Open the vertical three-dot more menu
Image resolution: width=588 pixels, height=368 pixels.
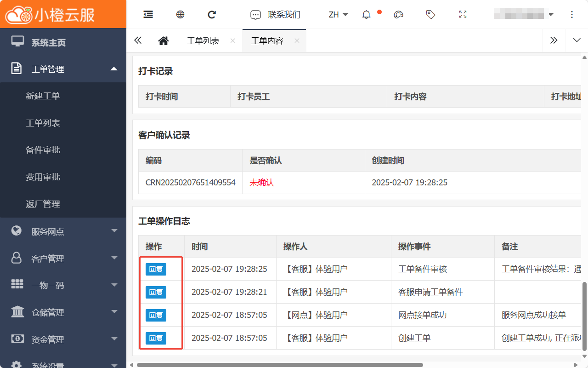(x=572, y=15)
